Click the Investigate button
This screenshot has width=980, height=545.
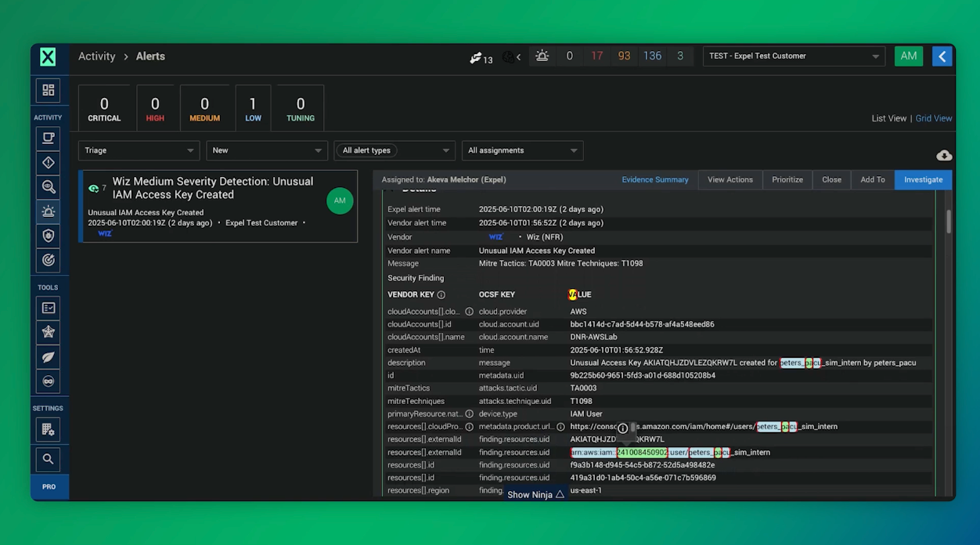[923, 179]
